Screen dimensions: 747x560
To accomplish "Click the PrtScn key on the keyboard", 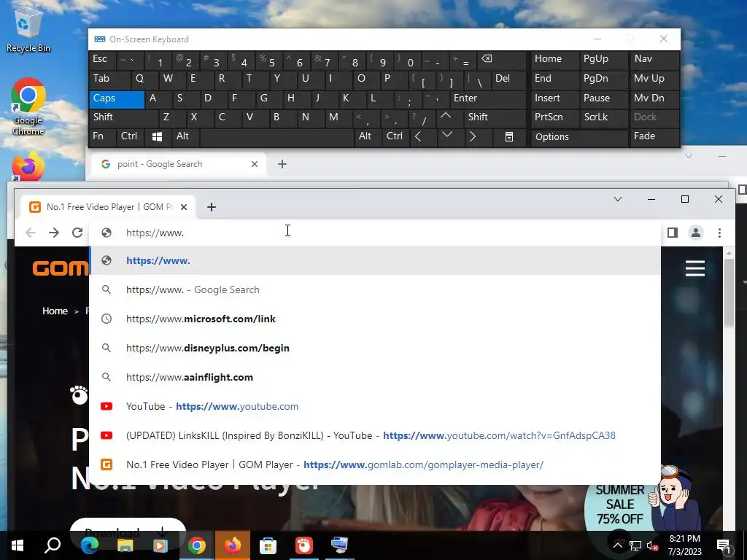I will coord(554,117).
